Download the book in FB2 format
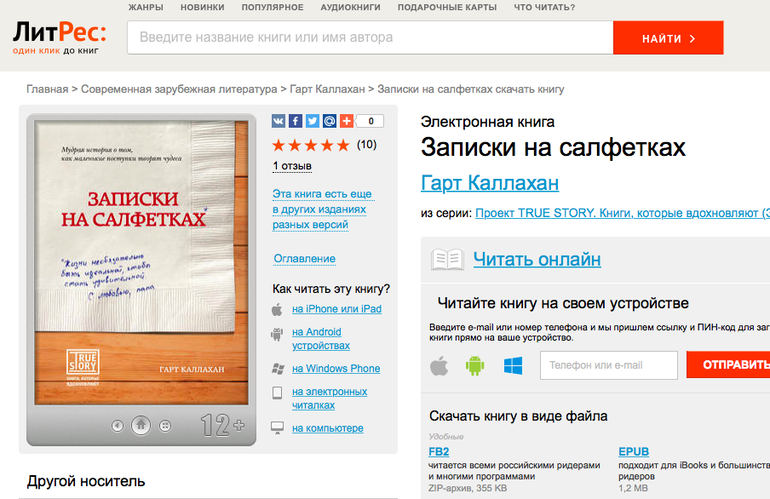The width and height of the screenshot is (770, 499). [x=439, y=451]
